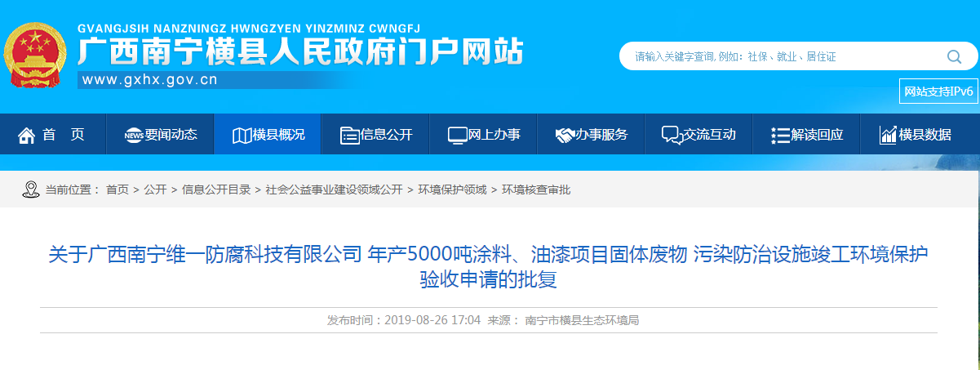Open 社会公益事业建设领域公开 breadcrumb link
980x370 pixels.
(334, 189)
